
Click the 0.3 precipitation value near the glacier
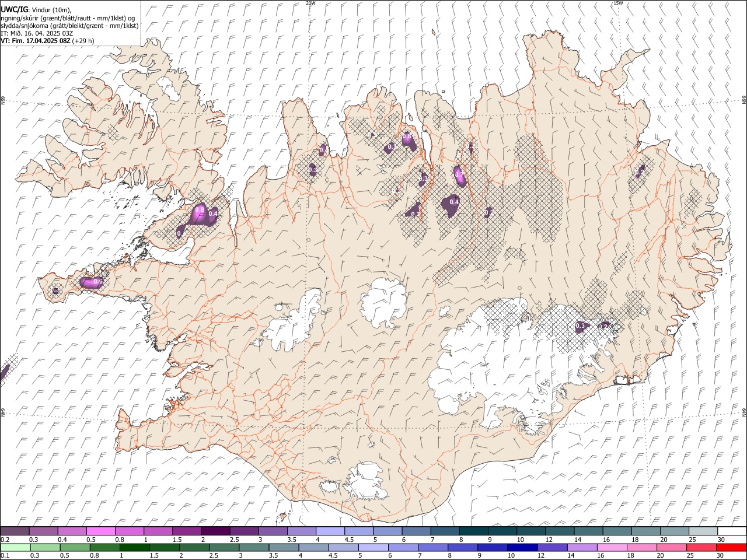tap(580, 325)
